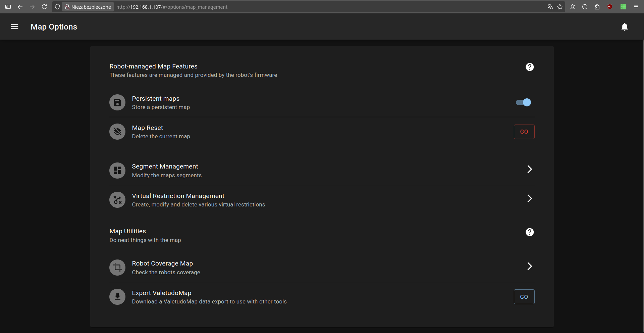The width and height of the screenshot is (644, 333).
Task: Open the hamburger navigation menu
Action: [14, 27]
